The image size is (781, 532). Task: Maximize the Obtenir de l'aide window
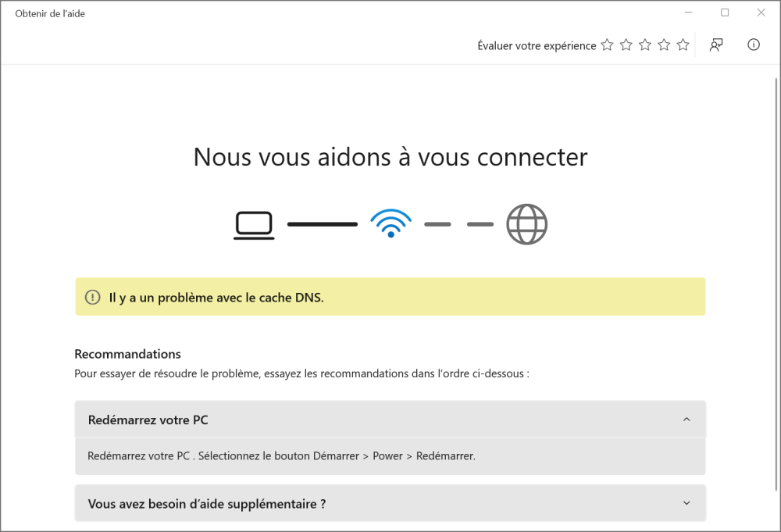point(725,12)
